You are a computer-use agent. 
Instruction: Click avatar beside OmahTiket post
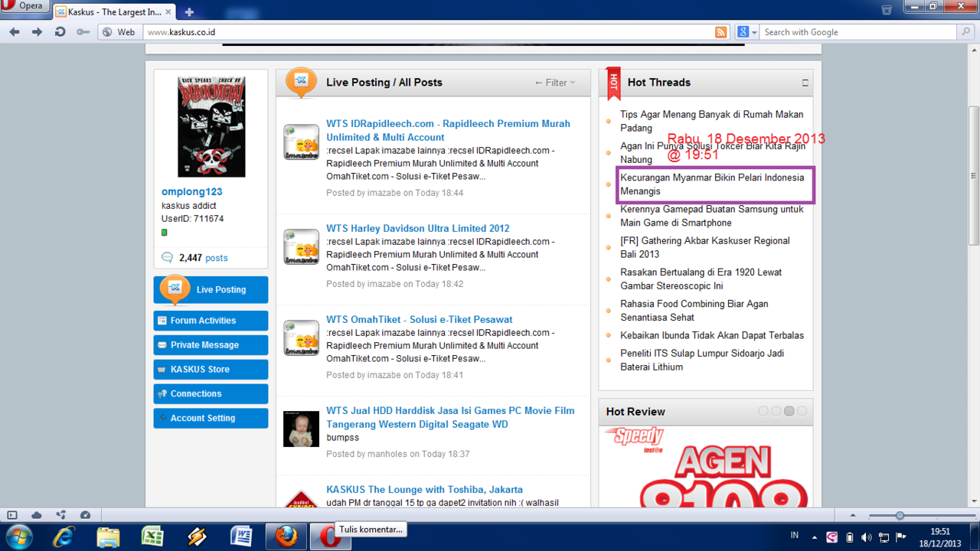click(x=301, y=338)
